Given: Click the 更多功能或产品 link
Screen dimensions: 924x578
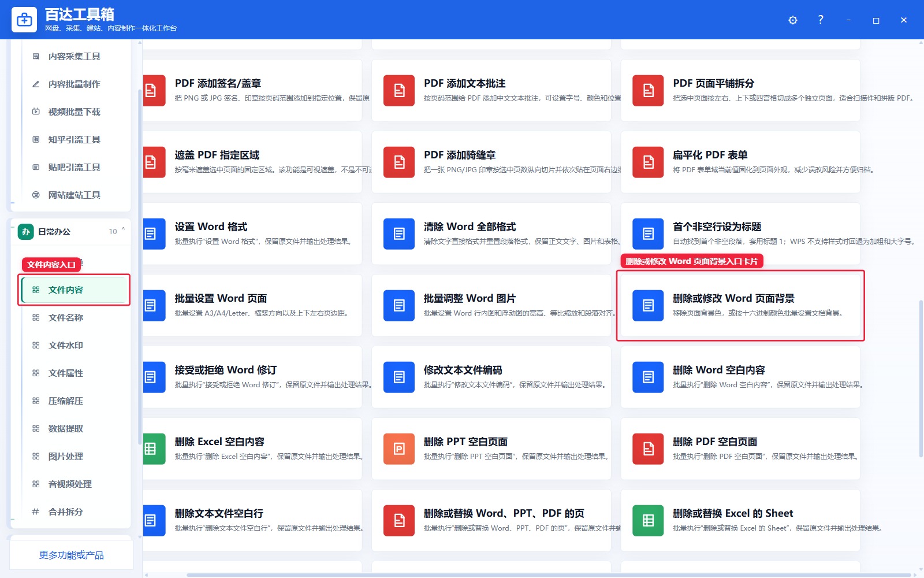Looking at the screenshot, I should point(72,555).
